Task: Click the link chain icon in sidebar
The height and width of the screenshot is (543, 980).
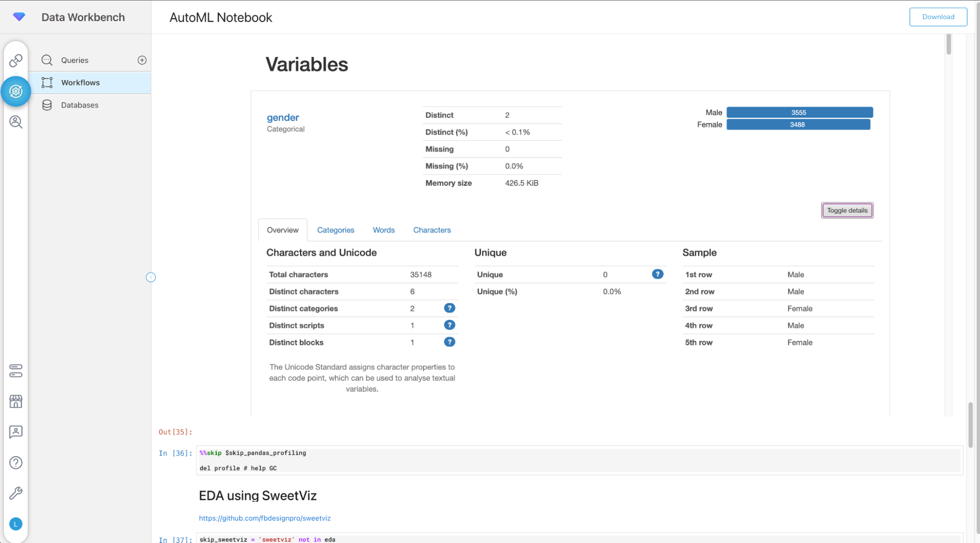Action: [16, 60]
